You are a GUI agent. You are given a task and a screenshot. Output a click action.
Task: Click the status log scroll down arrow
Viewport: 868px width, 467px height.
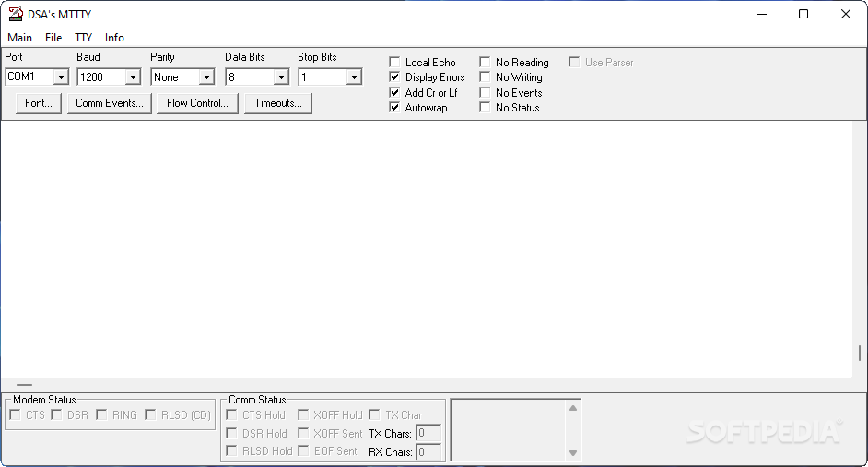(573, 452)
